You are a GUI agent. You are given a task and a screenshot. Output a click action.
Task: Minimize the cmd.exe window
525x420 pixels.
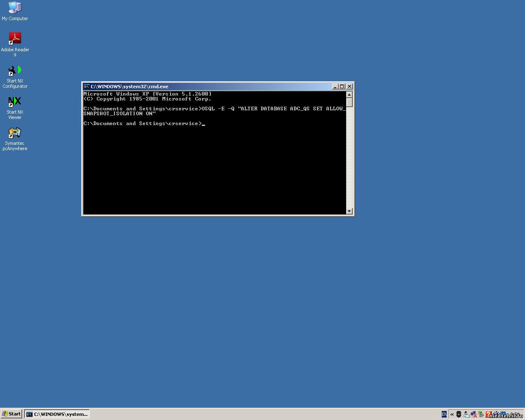pyautogui.click(x=335, y=87)
